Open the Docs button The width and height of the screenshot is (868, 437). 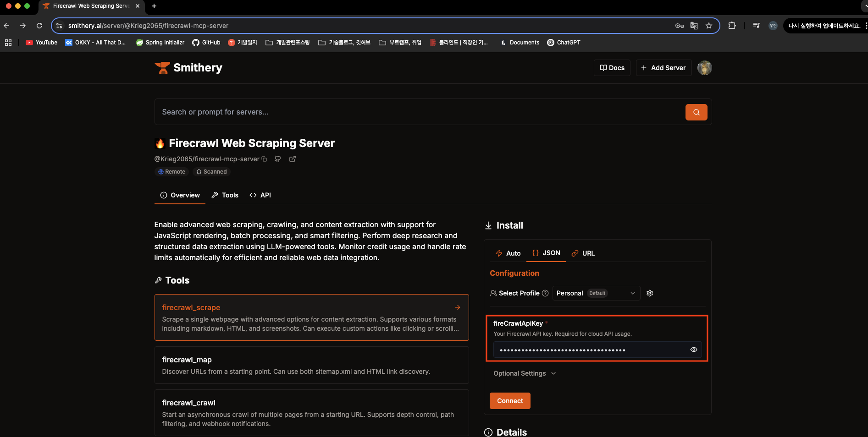tap(612, 68)
